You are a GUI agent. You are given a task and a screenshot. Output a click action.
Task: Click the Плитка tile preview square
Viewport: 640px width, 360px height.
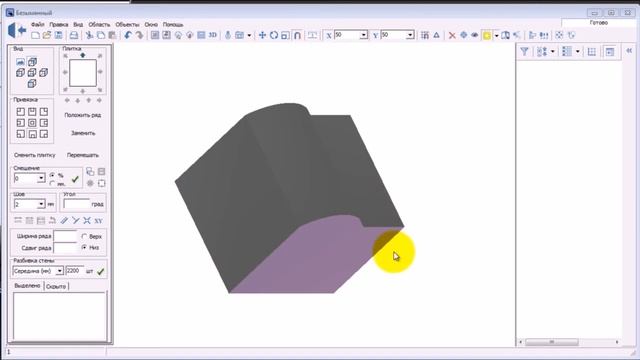coord(83,73)
